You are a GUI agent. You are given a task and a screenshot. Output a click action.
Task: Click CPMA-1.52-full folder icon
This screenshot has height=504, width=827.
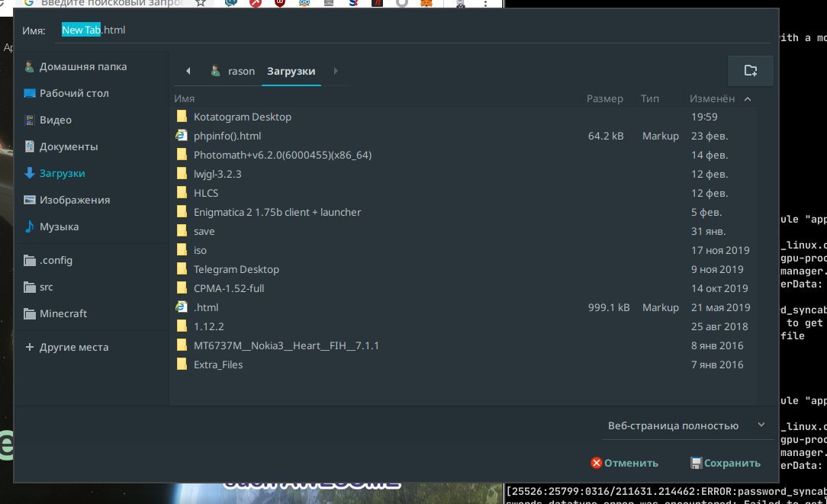click(182, 288)
